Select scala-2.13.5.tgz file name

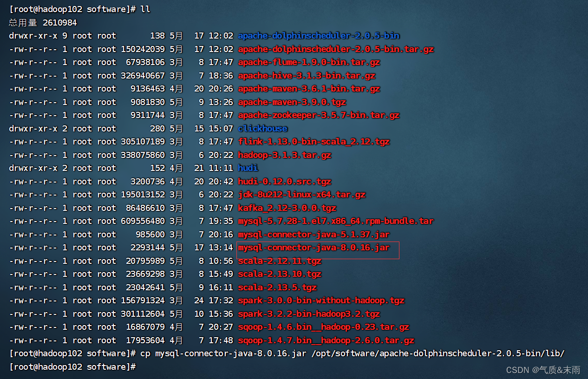coord(277,288)
